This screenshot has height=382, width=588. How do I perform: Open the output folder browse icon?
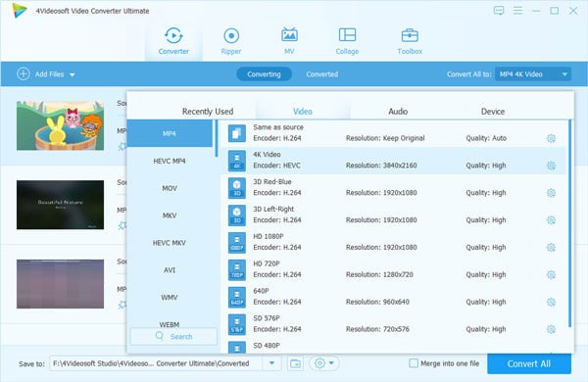(295, 363)
